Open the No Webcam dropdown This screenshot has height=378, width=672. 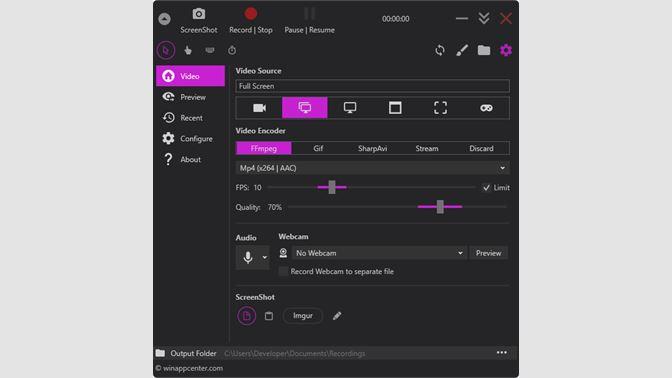(379, 253)
